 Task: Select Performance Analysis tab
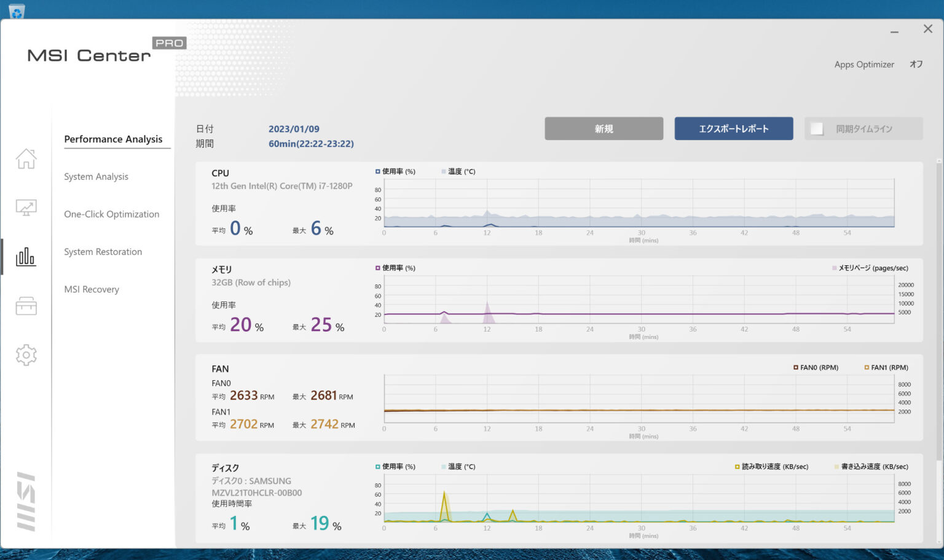113,139
